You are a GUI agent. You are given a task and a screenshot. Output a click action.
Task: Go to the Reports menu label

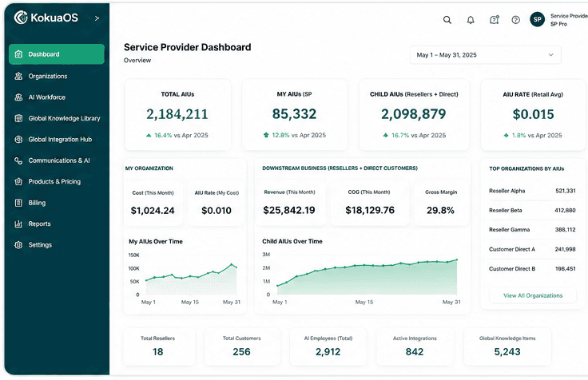pos(39,224)
